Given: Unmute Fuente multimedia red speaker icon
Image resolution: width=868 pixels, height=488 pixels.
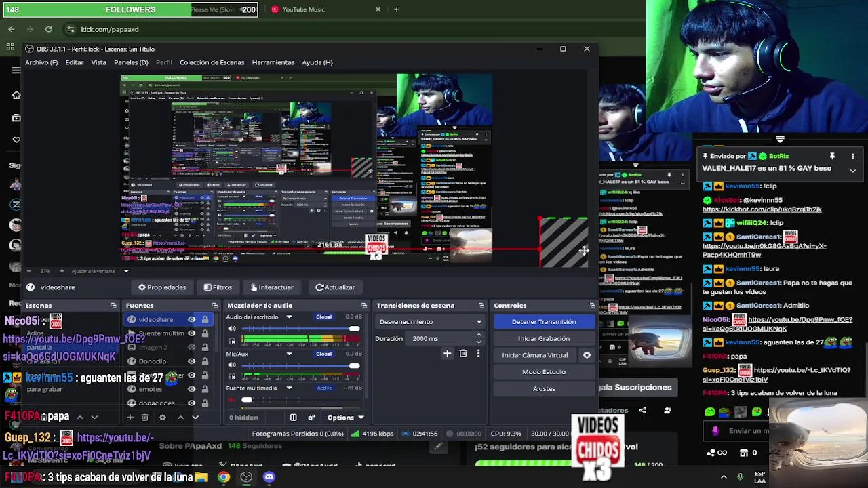Looking at the screenshot, I should coord(232,400).
